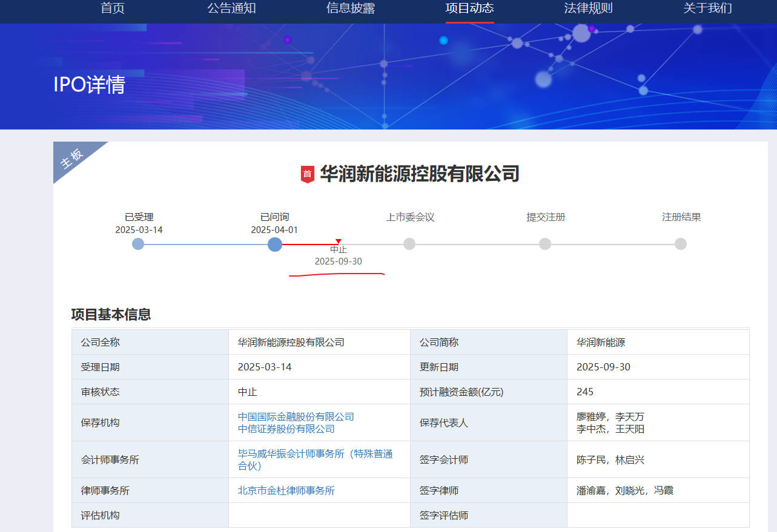Viewport: 777px width, 532px height.
Task: Open 北京市金杜律师事务所 law firm link
Action: (x=286, y=490)
